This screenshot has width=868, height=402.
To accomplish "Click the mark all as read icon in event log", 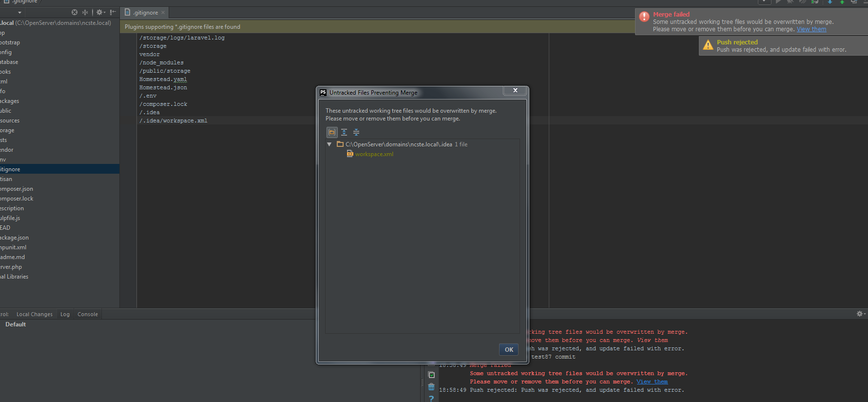I will click(x=431, y=375).
